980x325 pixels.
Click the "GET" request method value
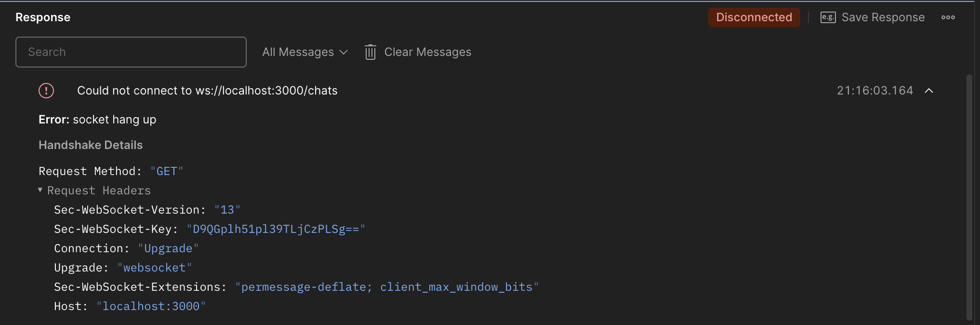(x=167, y=171)
